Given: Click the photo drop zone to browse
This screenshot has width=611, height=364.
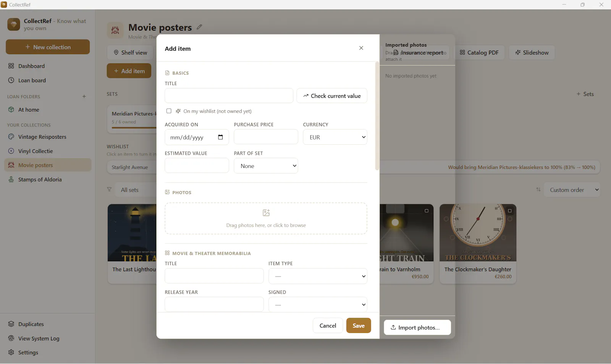Looking at the screenshot, I should [x=266, y=218].
